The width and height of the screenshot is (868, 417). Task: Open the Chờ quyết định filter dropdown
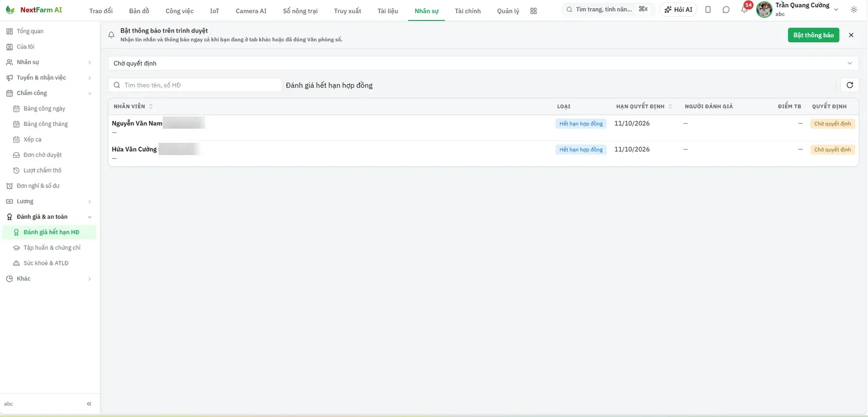point(483,64)
